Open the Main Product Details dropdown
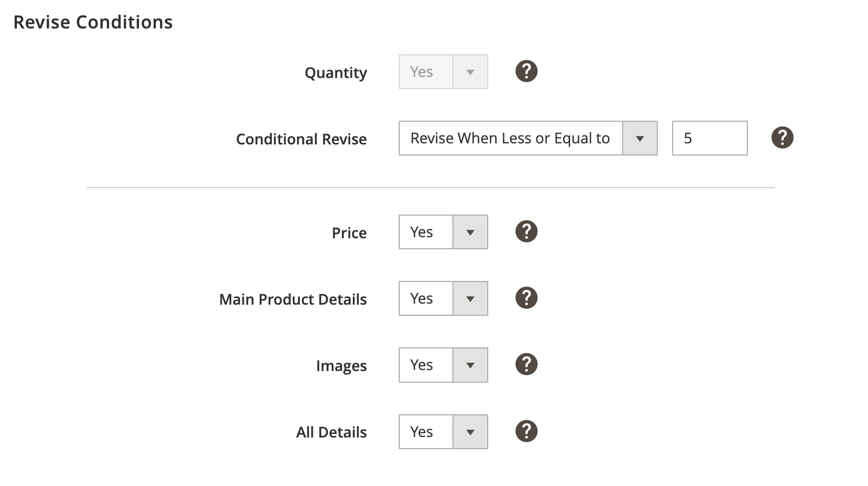This screenshot has width=868, height=486. [x=443, y=298]
